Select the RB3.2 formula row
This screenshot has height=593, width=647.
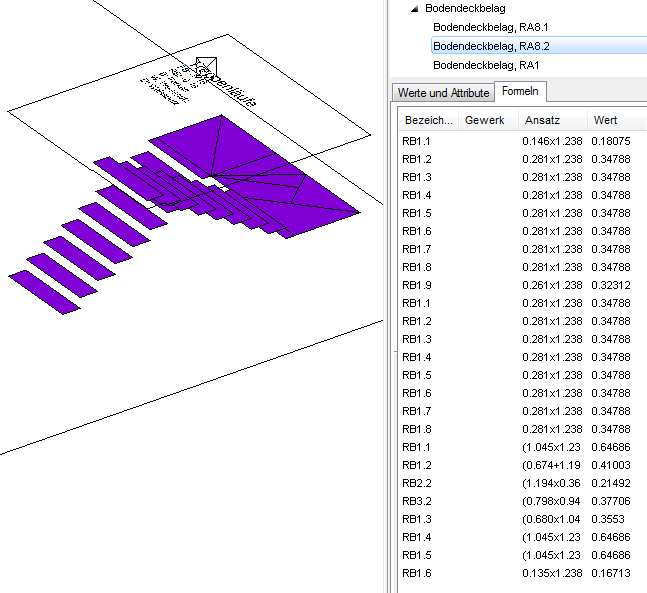(522, 501)
